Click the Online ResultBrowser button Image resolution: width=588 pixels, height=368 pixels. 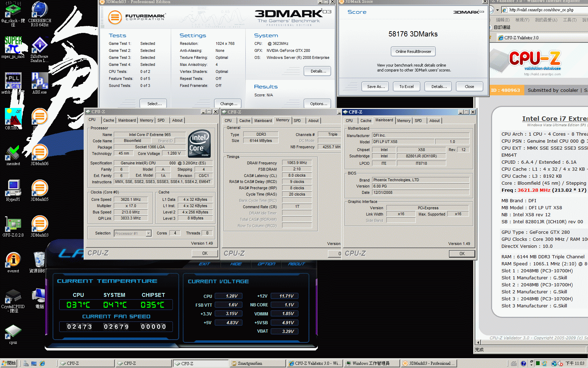[x=413, y=52]
